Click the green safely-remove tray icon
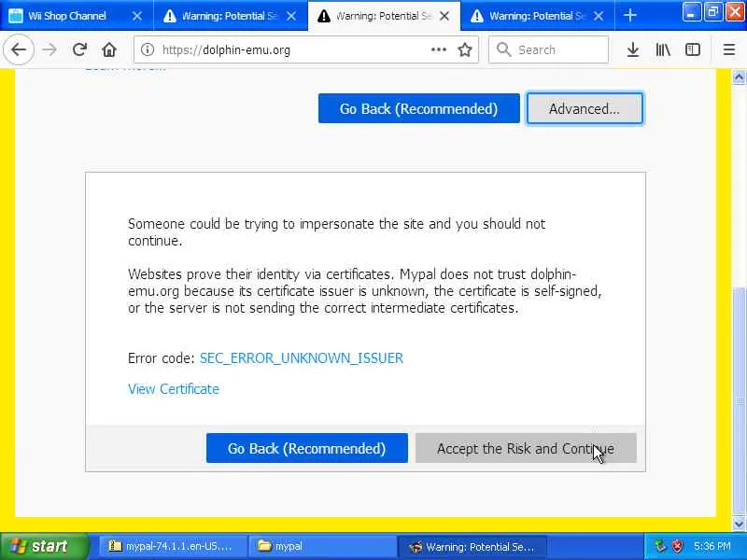Viewport: 747px width, 560px height. (x=660, y=546)
